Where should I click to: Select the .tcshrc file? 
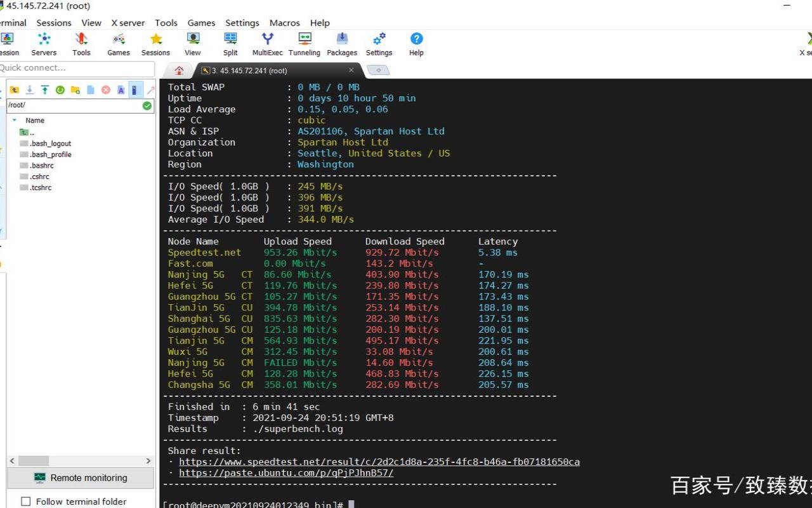pos(36,188)
